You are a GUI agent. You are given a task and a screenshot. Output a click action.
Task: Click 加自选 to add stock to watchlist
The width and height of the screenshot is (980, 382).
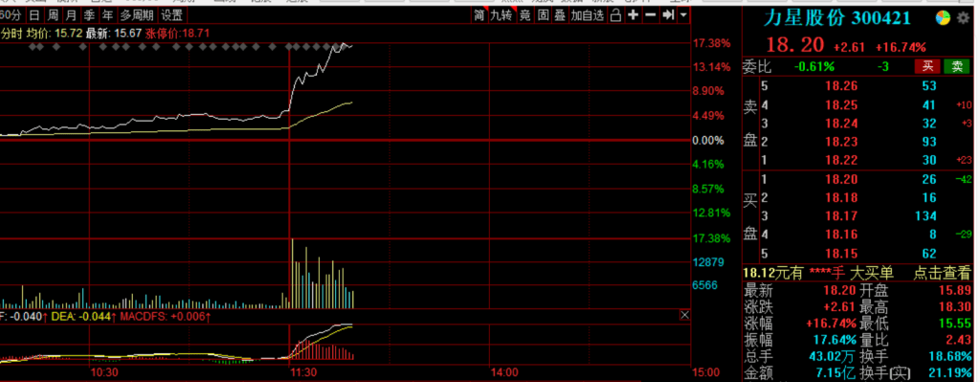(x=588, y=15)
